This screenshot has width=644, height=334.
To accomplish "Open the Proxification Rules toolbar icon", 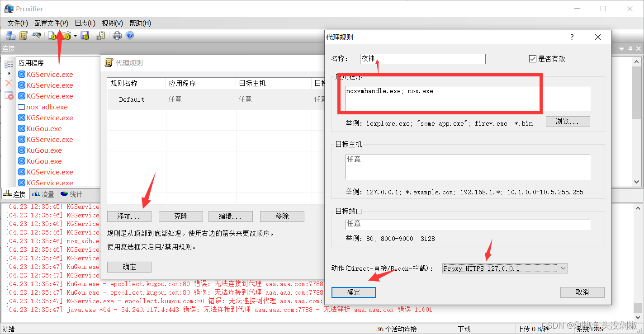I will [24, 35].
